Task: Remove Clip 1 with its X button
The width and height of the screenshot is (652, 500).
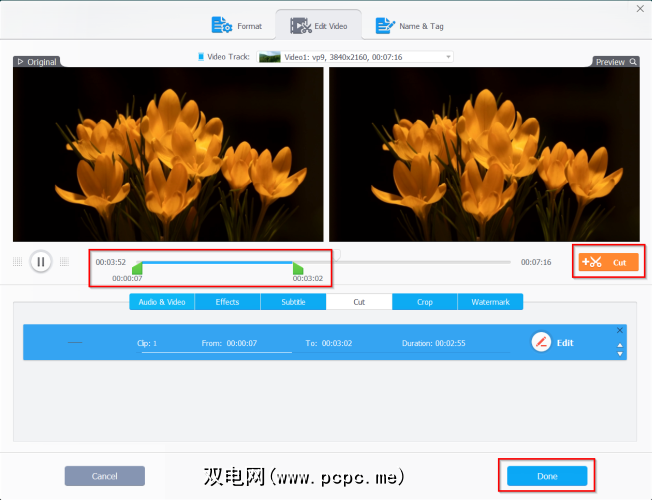Action: point(620,330)
